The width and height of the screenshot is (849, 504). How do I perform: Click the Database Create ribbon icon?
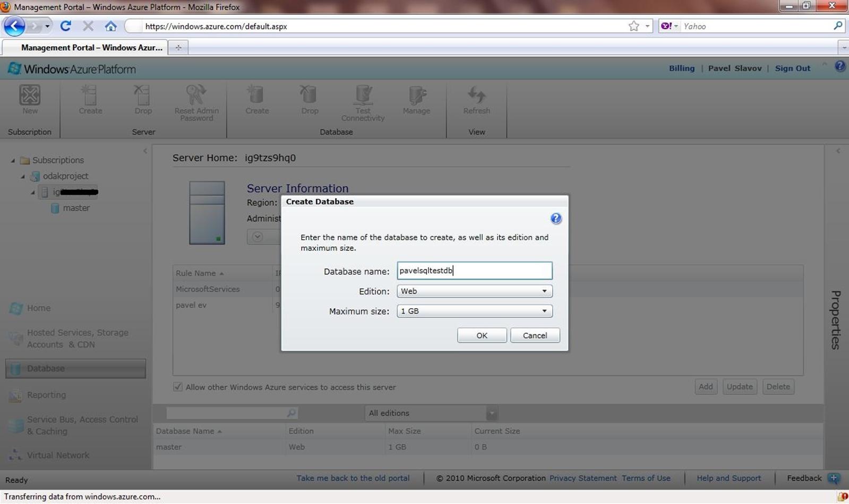pyautogui.click(x=256, y=95)
